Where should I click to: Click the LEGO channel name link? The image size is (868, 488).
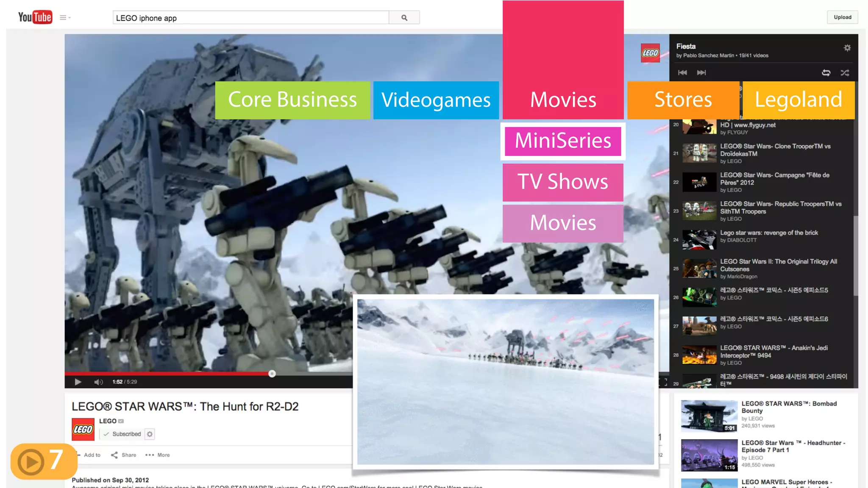coord(108,421)
